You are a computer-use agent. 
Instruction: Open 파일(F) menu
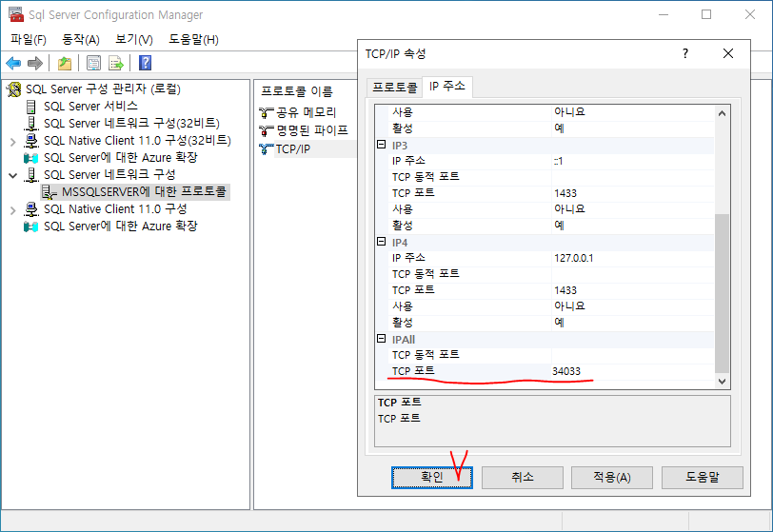29,39
